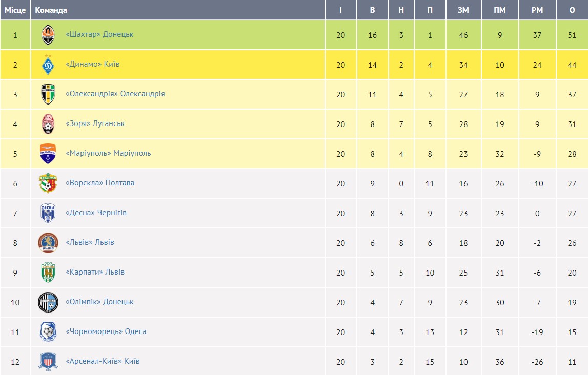588x375 pixels.
Task: Open the «Львів» Львів team link
Action: [90, 242]
